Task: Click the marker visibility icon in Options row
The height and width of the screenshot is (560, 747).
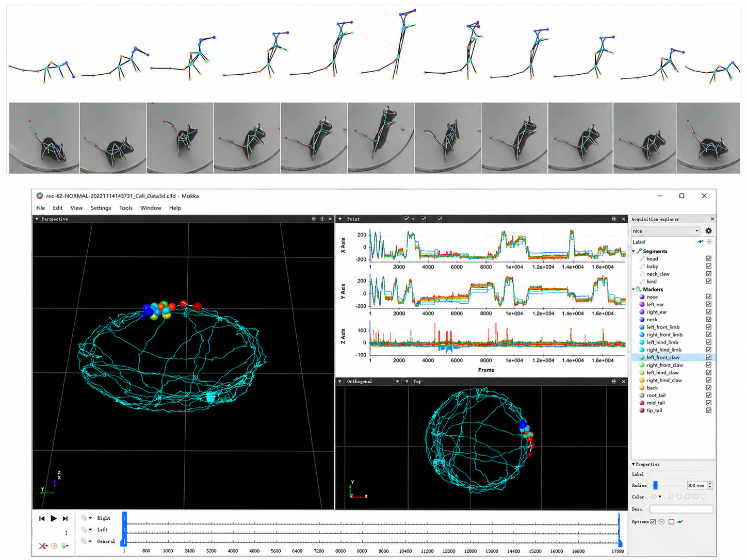Action: (661, 522)
